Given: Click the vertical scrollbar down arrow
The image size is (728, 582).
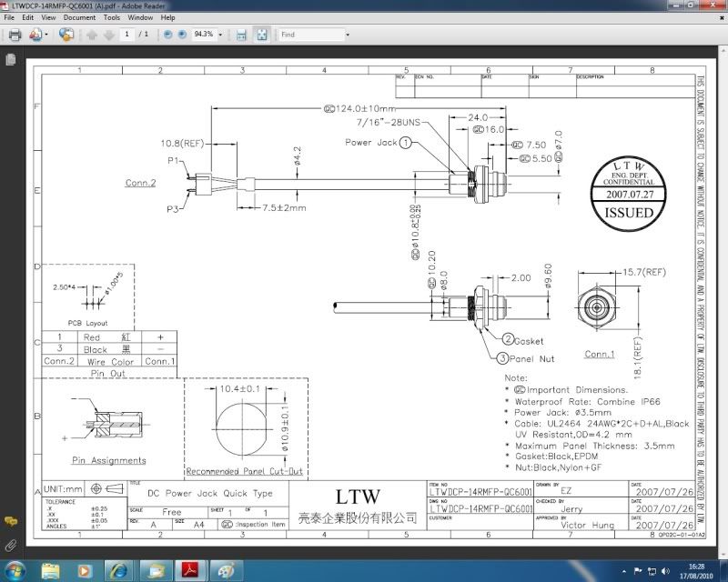Looking at the screenshot, I should pyautogui.click(x=723, y=554).
